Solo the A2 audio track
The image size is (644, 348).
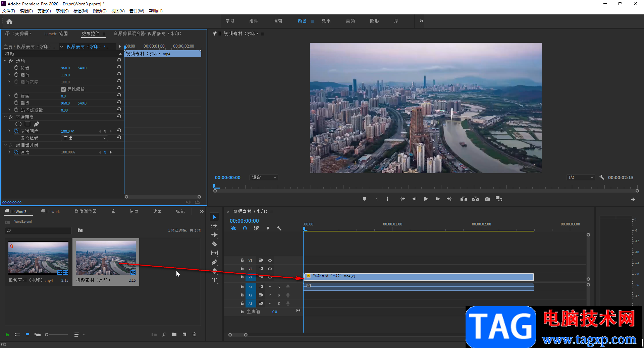coord(279,295)
